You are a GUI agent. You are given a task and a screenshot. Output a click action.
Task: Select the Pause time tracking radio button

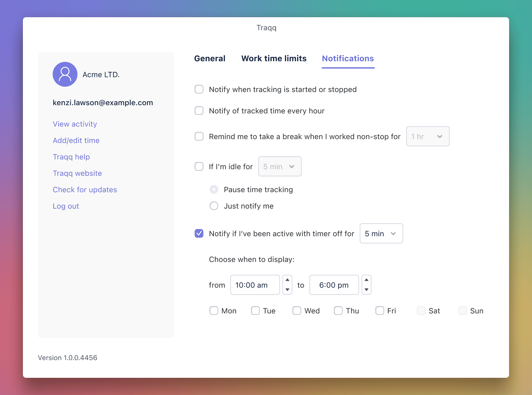tap(214, 189)
